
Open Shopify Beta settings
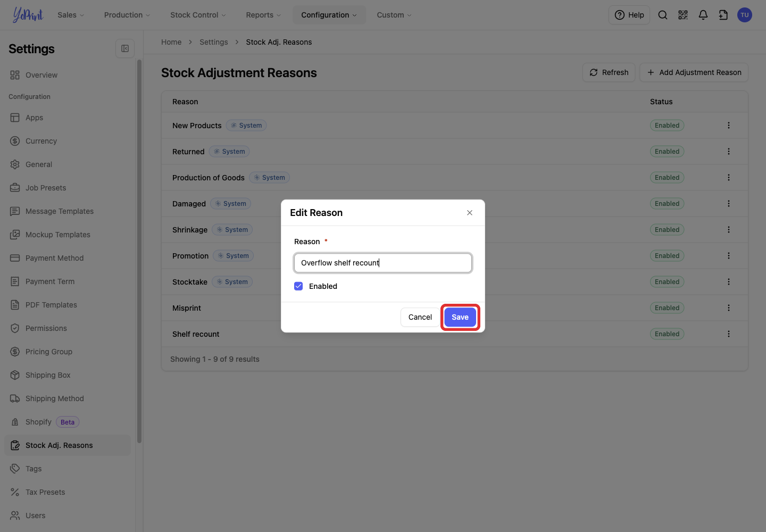click(68, 422)
